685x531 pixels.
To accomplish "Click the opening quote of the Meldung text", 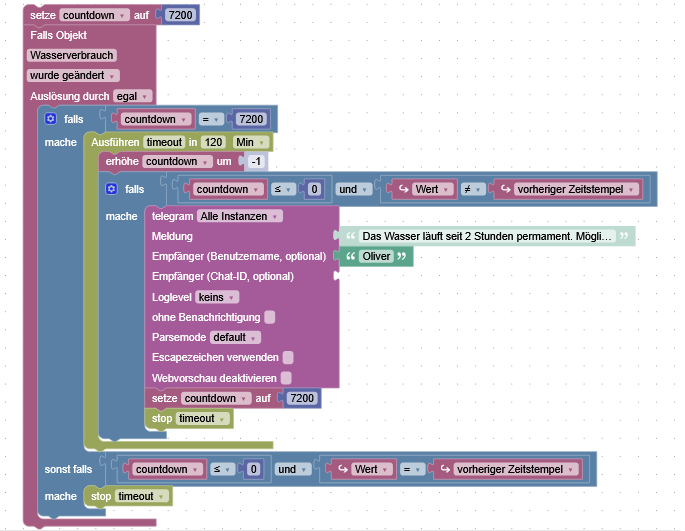I will coord(350,236).
